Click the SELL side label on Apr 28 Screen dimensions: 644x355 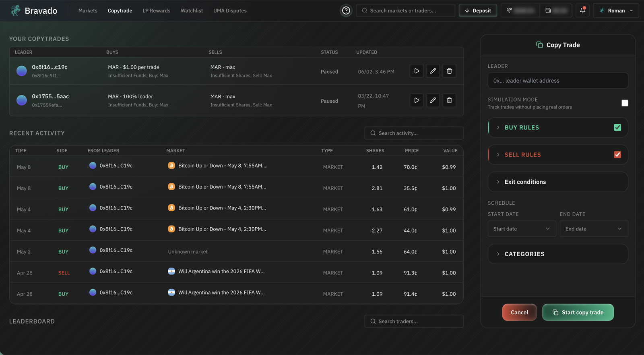coord(64,273)
